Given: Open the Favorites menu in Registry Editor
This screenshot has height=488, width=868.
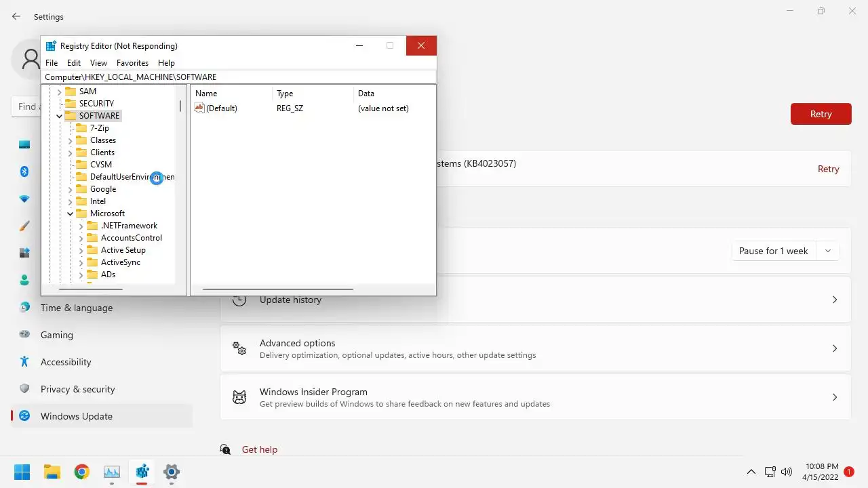Looking at the screenshot, I should point(132,62).
